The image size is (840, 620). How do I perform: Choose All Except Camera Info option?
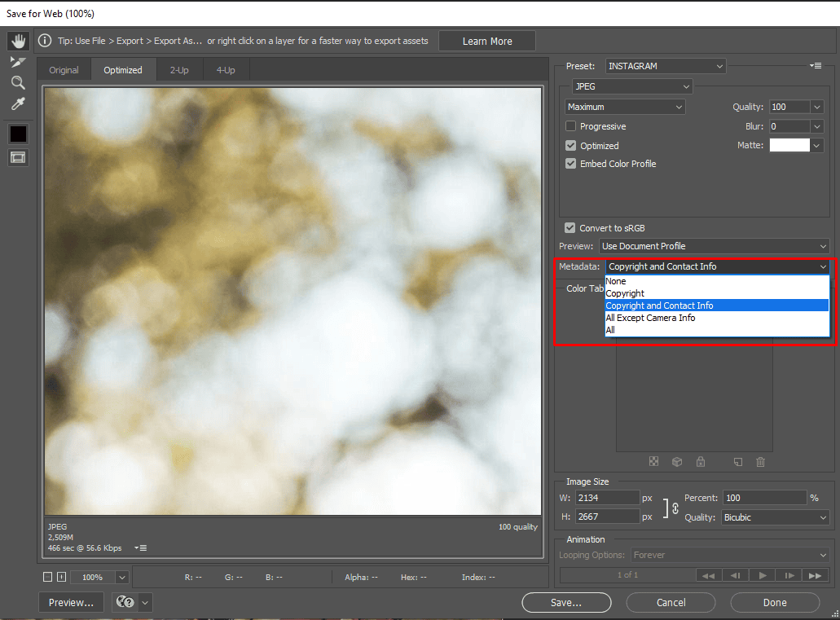(650, 318)
